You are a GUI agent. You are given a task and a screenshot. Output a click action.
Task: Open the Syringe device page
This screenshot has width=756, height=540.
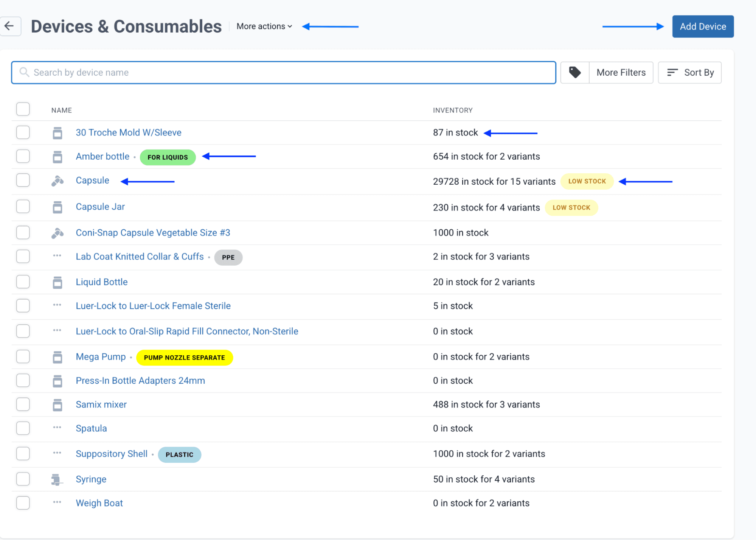[x=91, y=479]
